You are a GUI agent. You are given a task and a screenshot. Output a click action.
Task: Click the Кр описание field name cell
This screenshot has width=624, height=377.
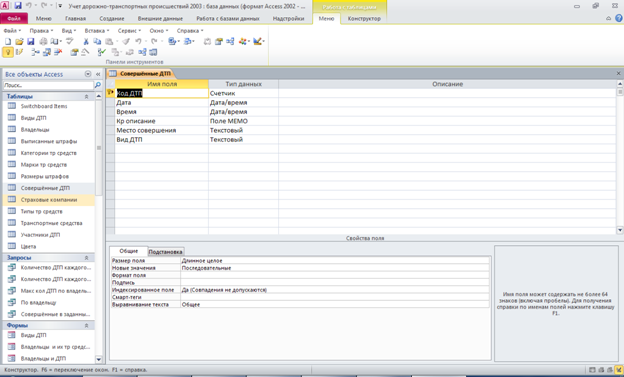point(162,121)
